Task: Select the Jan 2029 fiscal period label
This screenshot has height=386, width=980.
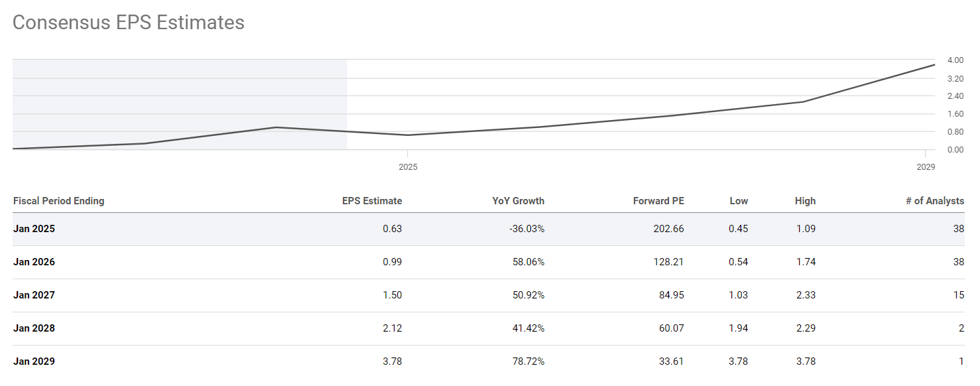Action: pyautogui.click(x=34, y=361)
